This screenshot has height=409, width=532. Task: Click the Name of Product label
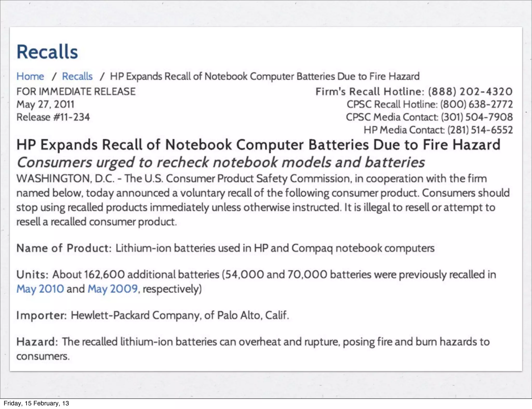64,248
